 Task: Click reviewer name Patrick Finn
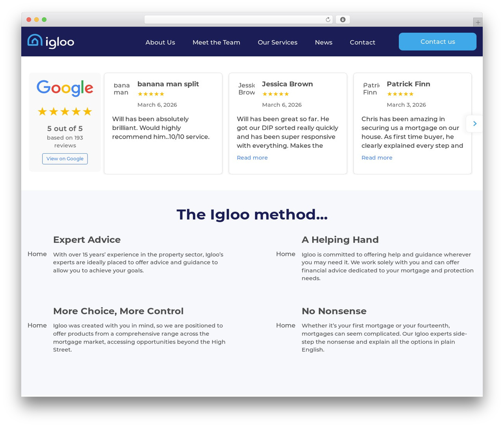click(408, 84)
